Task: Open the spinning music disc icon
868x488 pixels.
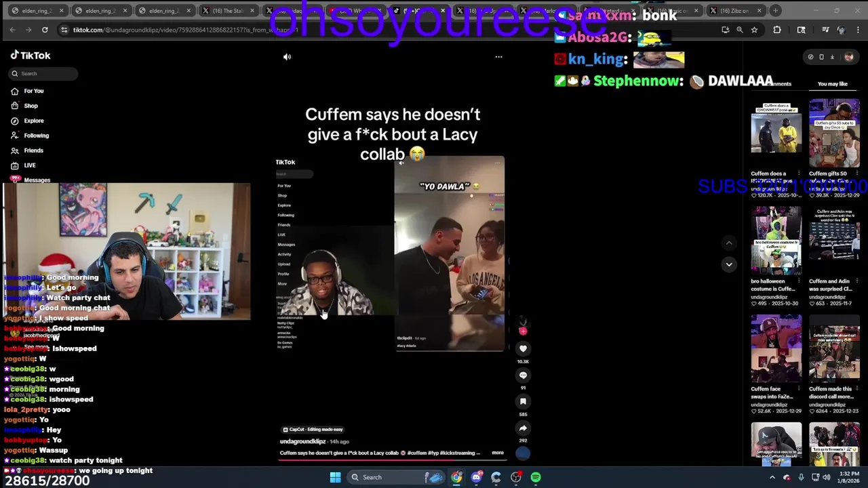Action: pos(523,453)
